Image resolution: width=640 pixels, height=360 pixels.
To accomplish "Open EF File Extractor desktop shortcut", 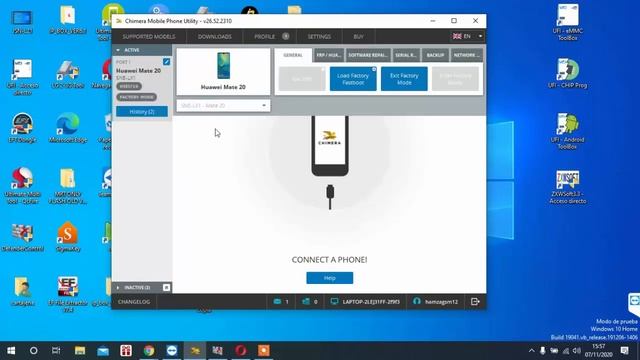I will [68, 294].
